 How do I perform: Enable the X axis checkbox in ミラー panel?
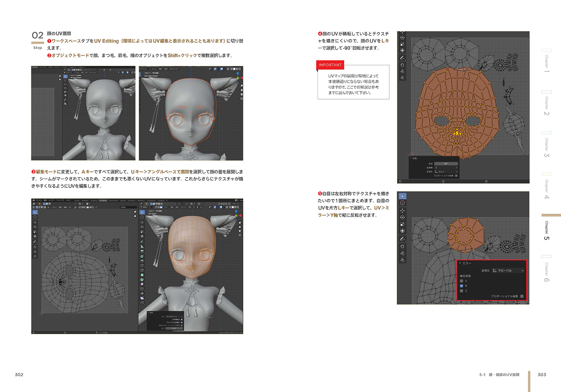[461, 281]
